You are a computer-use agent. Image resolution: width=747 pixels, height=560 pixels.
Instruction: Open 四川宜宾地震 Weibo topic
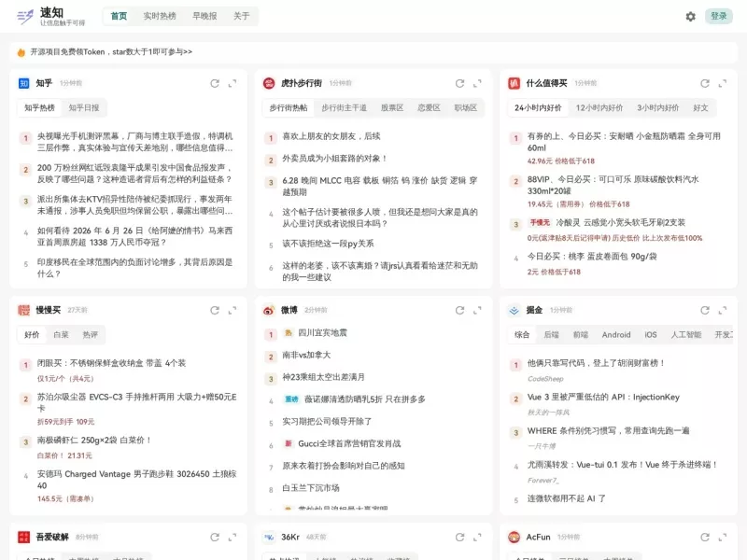click(322, 333)
